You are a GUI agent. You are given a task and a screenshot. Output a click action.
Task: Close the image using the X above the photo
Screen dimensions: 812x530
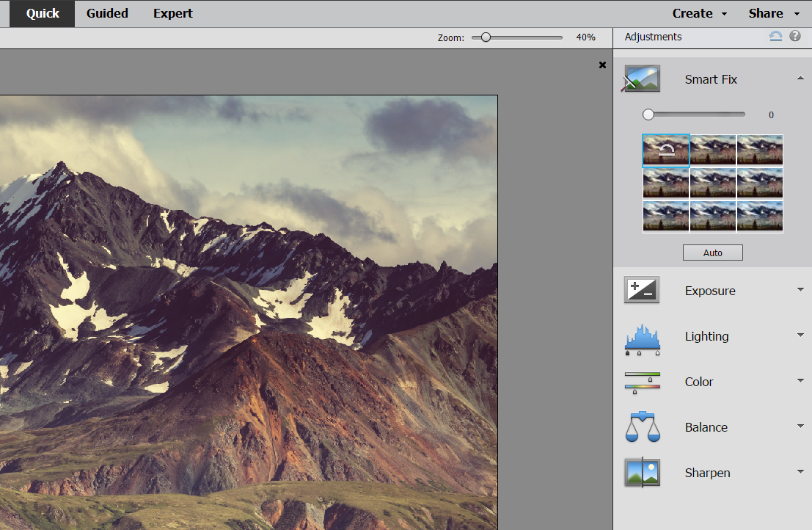click(x=602, y=65)
